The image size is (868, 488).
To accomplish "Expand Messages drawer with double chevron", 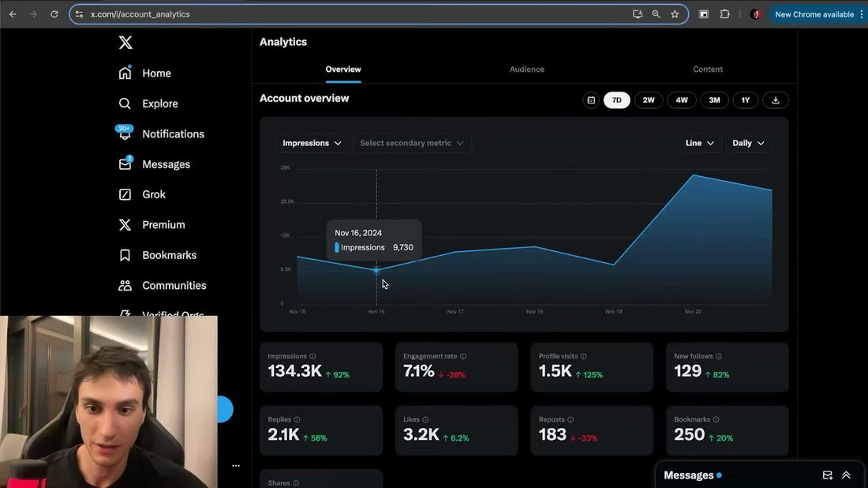I will click(847, 475).
